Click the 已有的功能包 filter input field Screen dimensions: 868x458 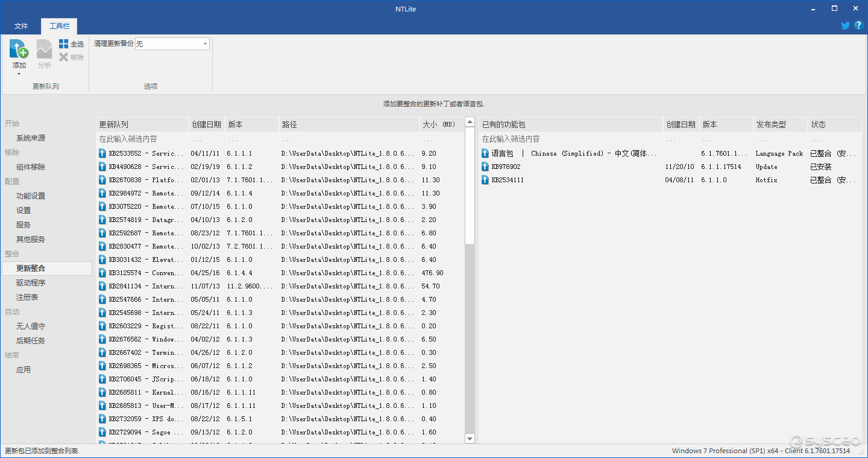click(571, 139)
